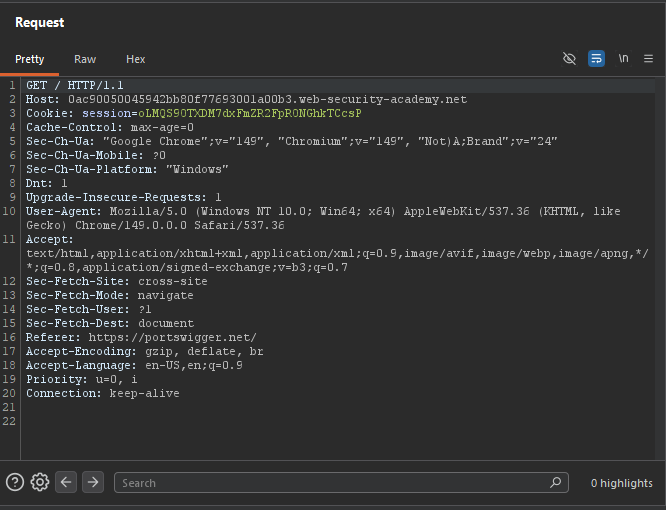This screenshot has width=666, height=510.
Task: Click 'Sec-Ch-Ua-Platform' header line
Action: click(127, 169)
